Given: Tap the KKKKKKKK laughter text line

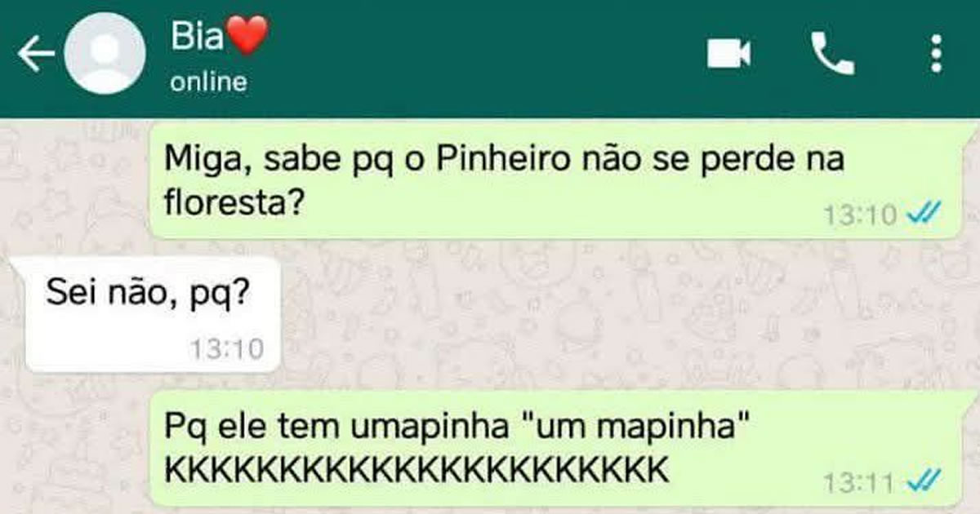Looking at the screenshot, I should (416, 470).
